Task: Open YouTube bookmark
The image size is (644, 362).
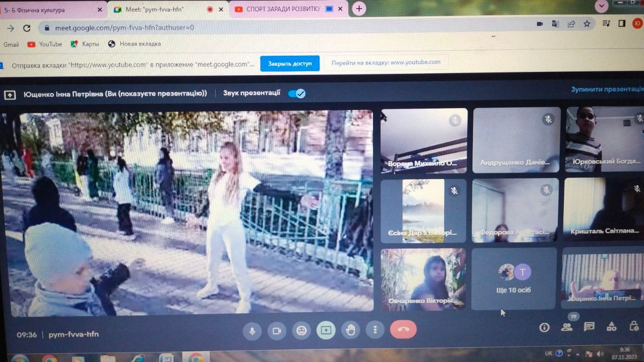Action: pyautogui.click(x=45, y=44)
